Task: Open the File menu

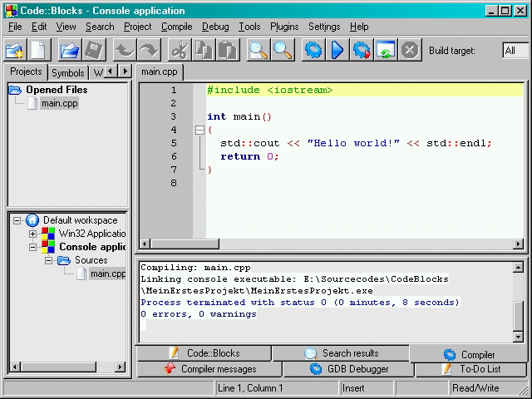Action: 15,27
